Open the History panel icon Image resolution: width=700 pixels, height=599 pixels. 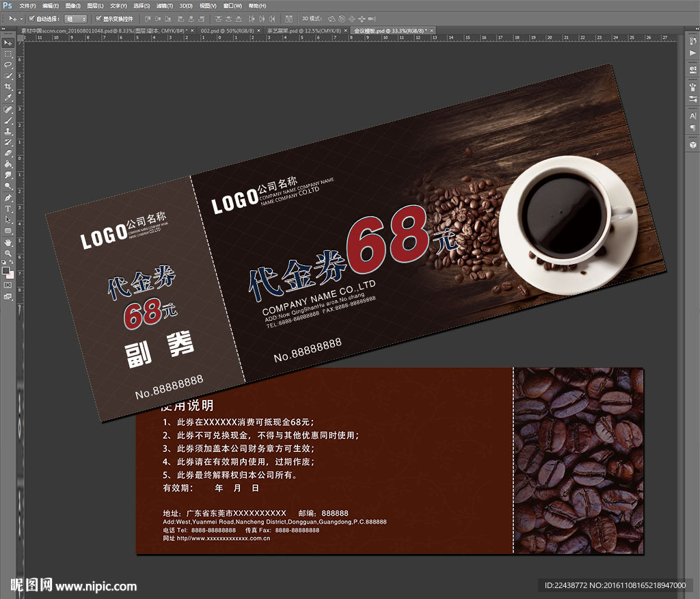693,42
